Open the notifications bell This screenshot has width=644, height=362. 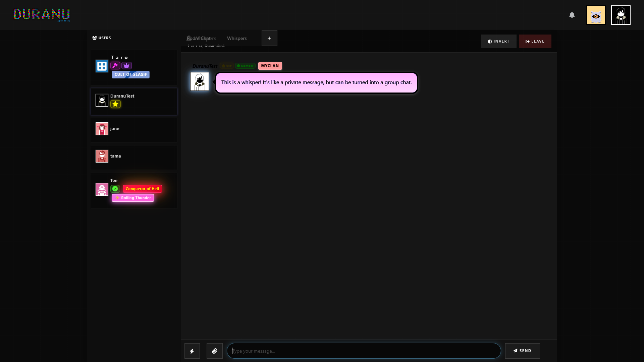(572, 15)
